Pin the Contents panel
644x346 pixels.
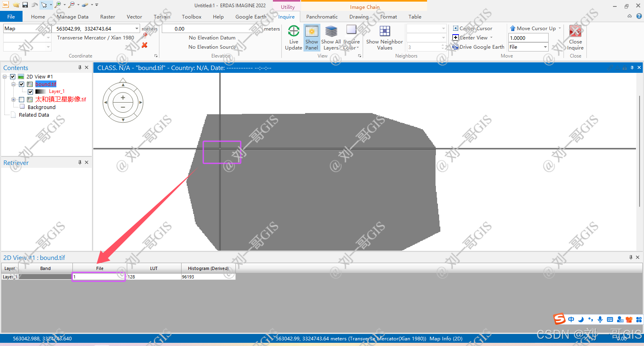80,68
